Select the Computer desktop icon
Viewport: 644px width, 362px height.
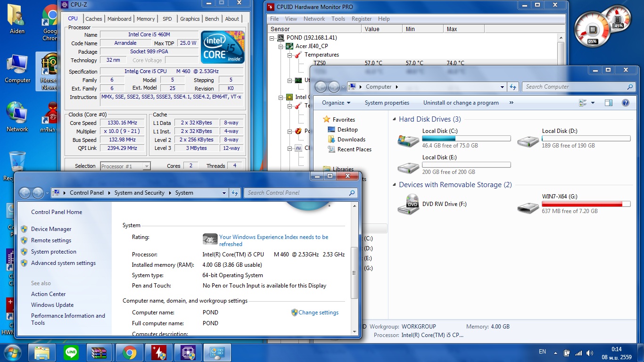coord(17,69)
